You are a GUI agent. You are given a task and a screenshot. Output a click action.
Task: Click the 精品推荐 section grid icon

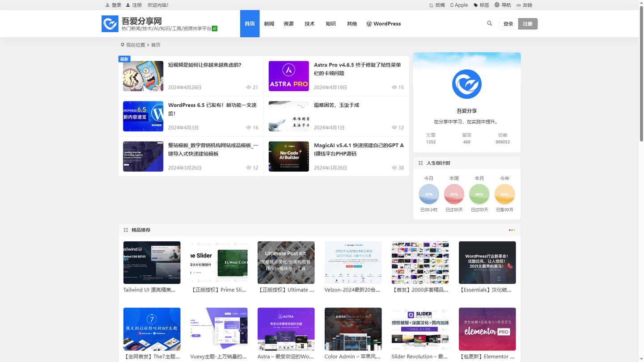(x=126, y=230)
